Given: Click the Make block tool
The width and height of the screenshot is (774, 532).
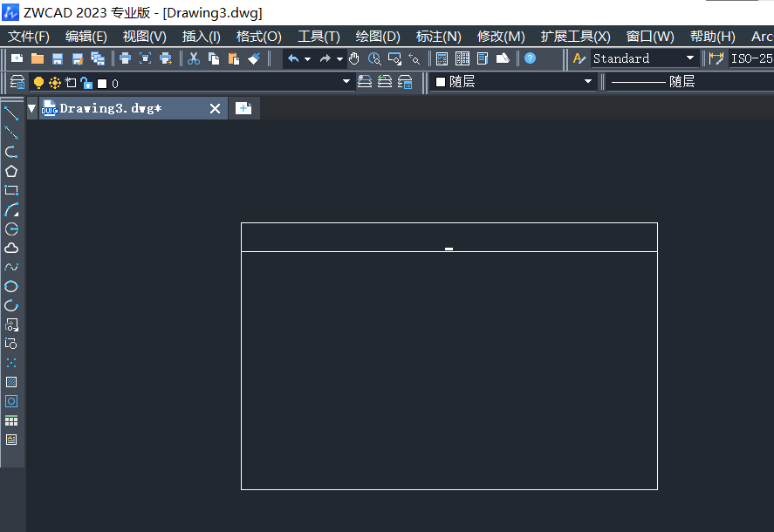Looking at the screenshot, I should [x=11, y=344].
